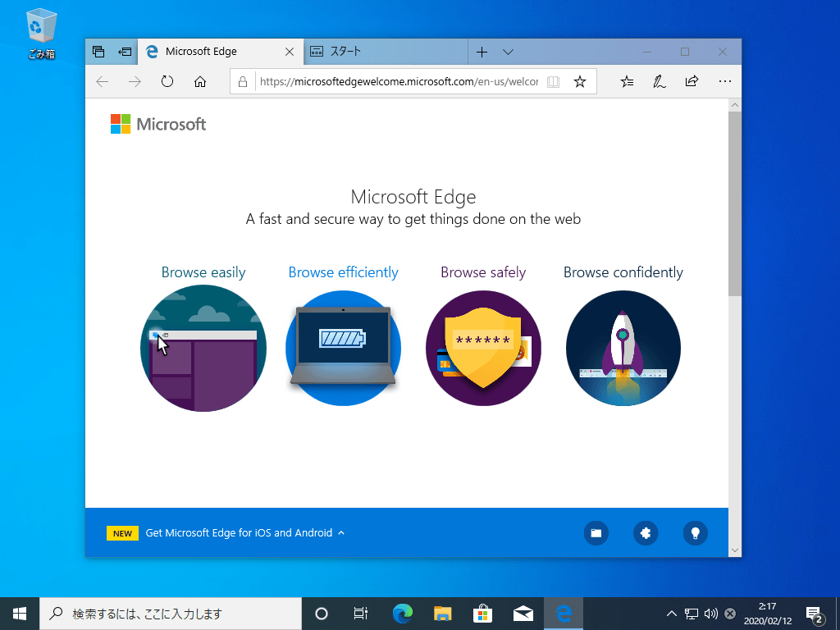Viewport: 840px width, 630px height.
Task: Open the clock showing 2:17
Action: (x=768, y=614)
